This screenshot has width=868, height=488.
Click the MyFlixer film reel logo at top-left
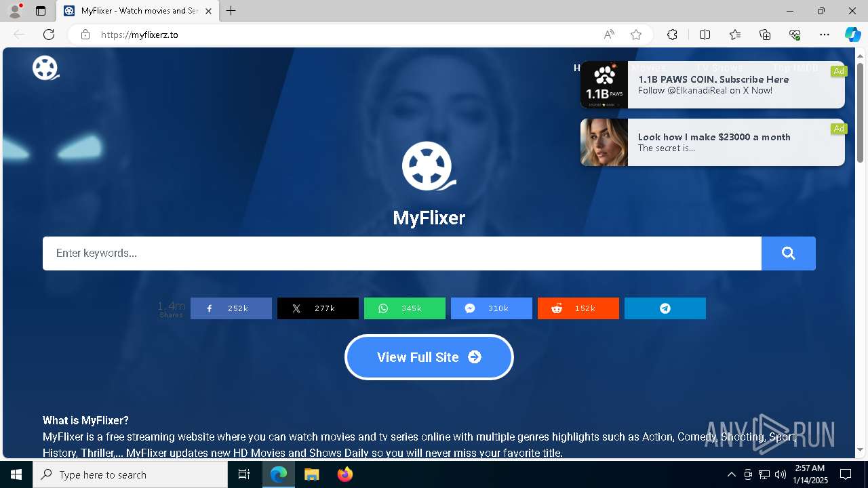click(x=45, y=68)
